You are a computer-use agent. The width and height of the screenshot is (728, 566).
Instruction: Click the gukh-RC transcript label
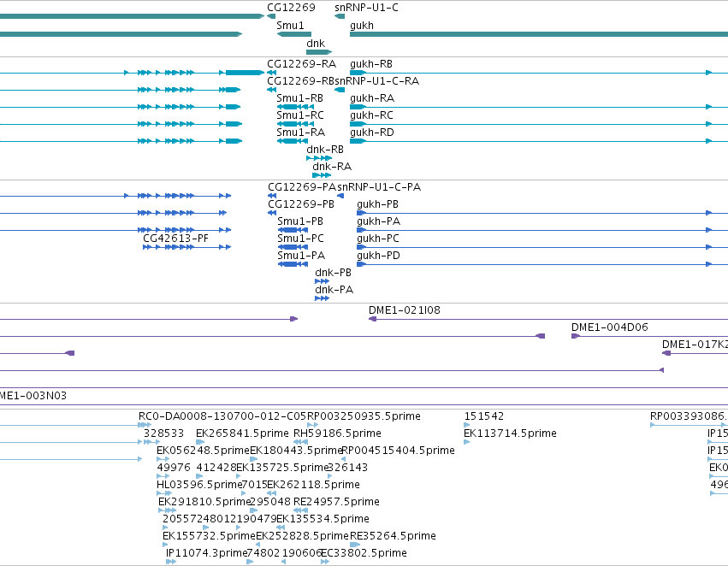371,115
